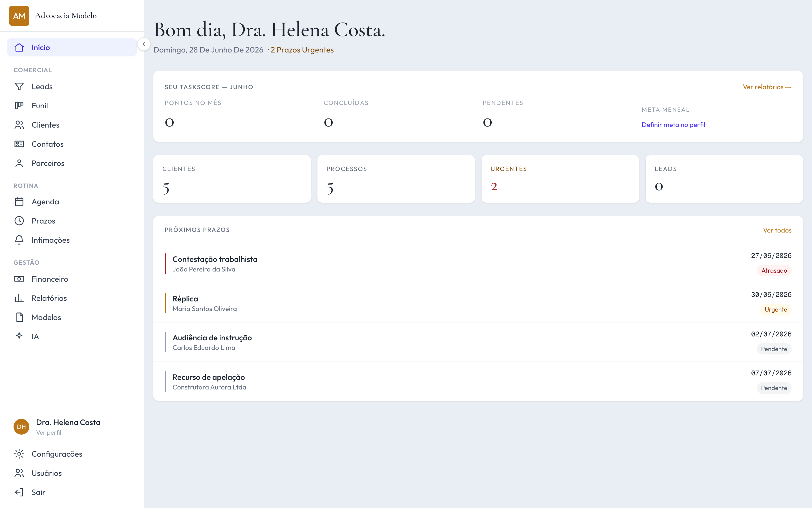Open the IA menu item
This screenshot has height=508, width=812.
tap(72, 336)
